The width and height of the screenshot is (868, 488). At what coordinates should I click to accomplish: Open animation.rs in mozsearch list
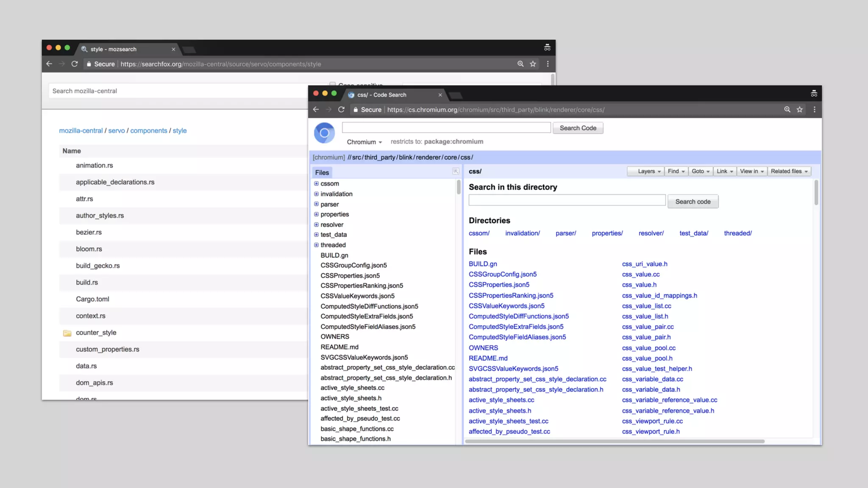click(95, 166)
